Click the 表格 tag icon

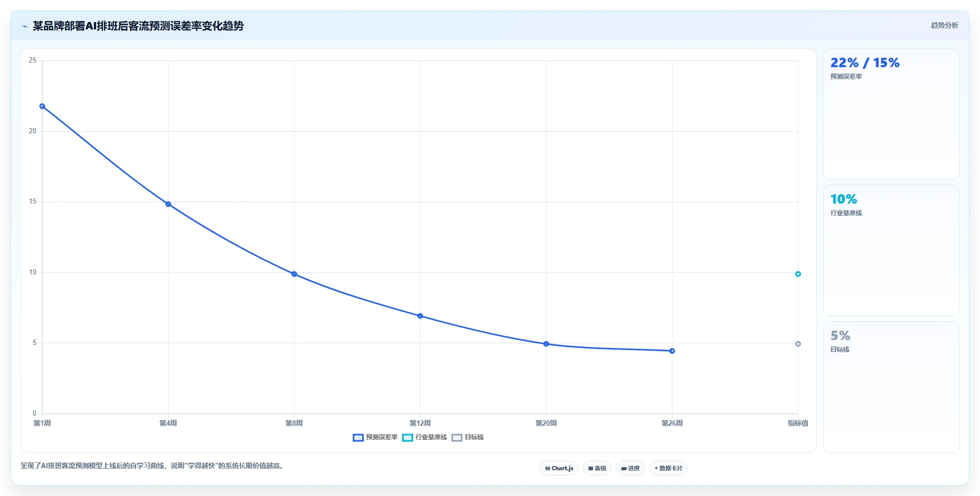tap(591, 468)
